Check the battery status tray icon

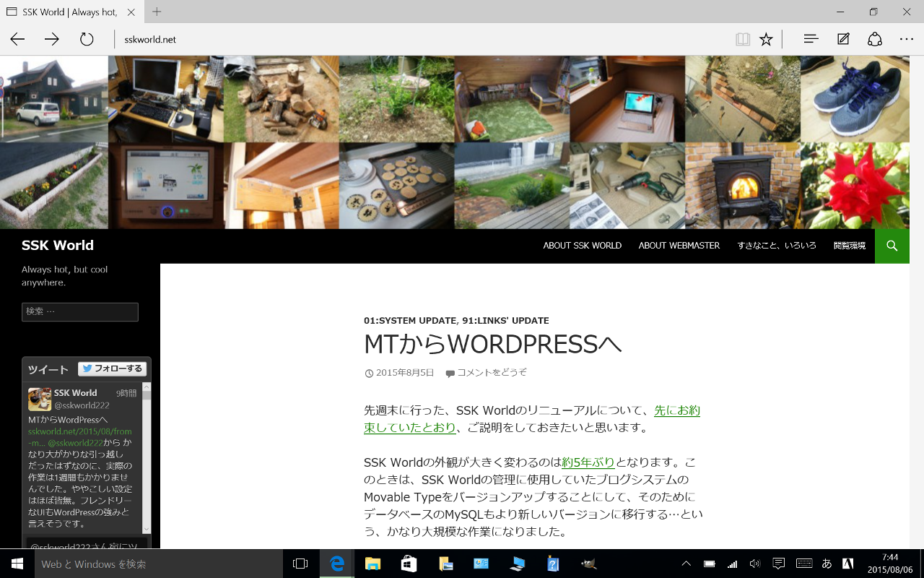710,564
